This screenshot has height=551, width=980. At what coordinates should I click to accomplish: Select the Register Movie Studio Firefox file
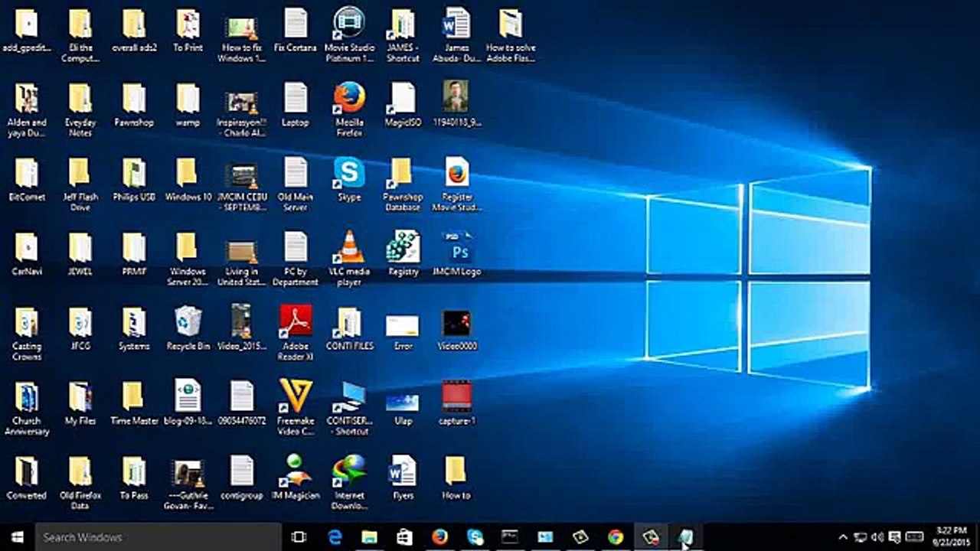click(456, 184)
